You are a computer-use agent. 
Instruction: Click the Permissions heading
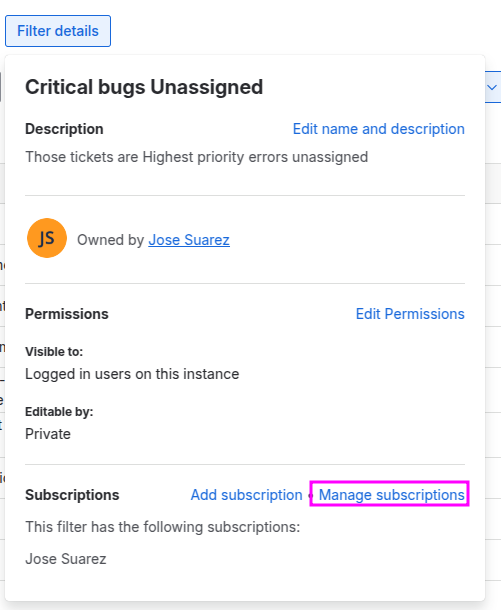[x=67, y=314]
